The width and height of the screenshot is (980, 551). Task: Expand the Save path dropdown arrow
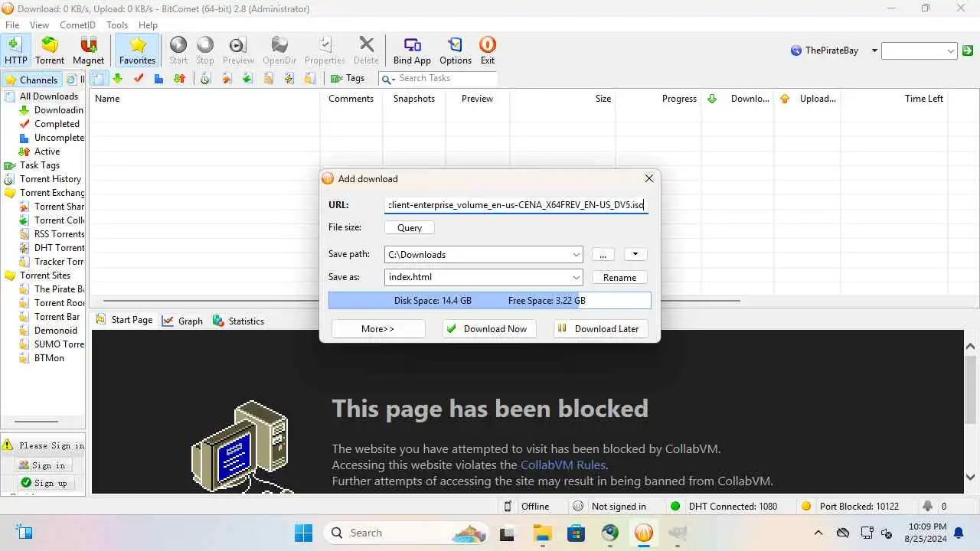pyautogui.click(x=576, y=255)
